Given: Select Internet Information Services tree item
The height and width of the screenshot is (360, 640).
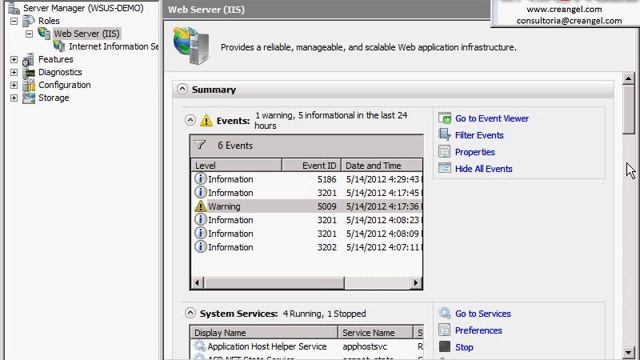Looking at the screenshot, I should pos(113,47).
